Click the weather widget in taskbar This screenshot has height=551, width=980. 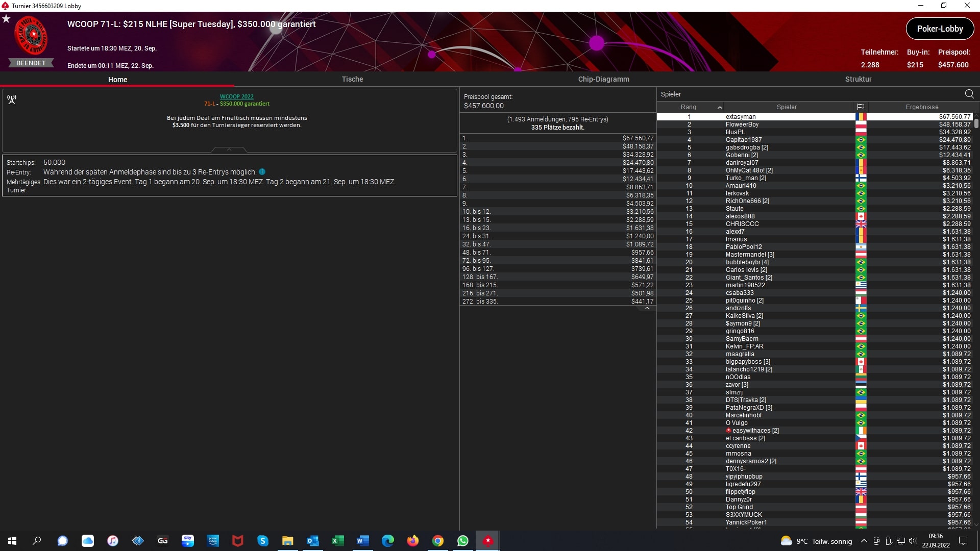coord(817,541)
